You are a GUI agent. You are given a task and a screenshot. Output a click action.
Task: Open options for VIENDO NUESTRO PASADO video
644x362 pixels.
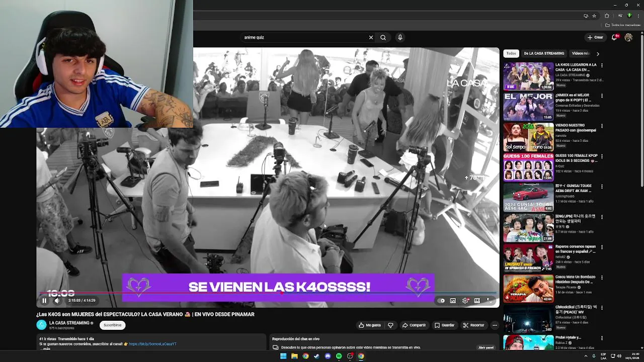point(602,126)
